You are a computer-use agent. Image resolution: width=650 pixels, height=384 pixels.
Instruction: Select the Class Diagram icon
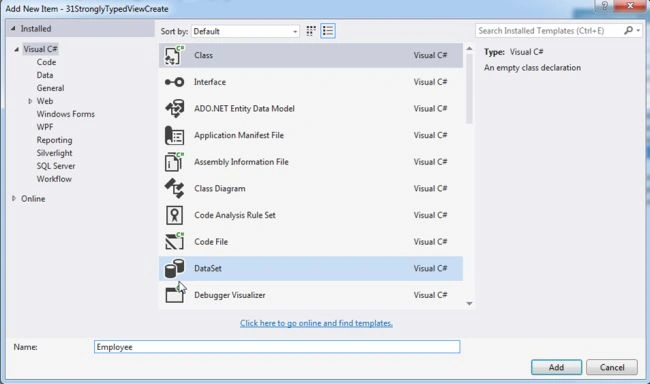tap(174, 188)
